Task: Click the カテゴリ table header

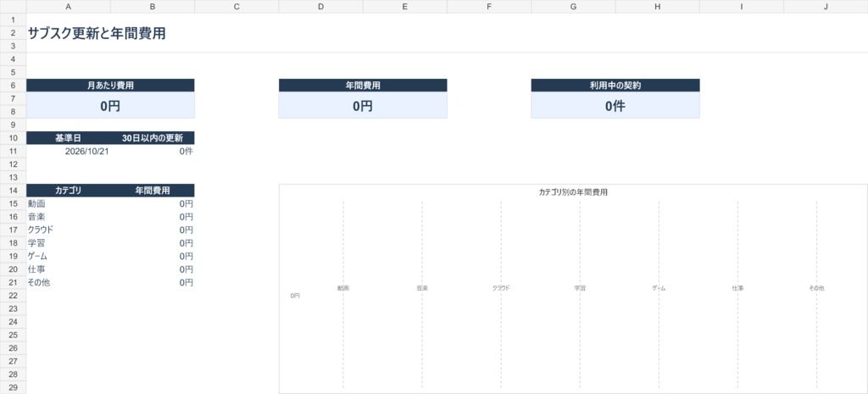Action: (x=69, y=191)
